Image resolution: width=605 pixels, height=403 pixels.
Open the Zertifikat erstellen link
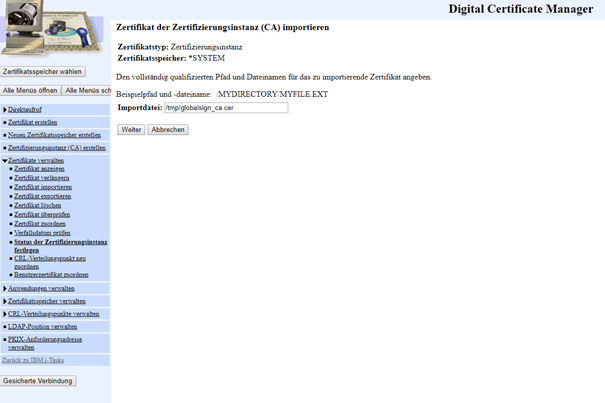coord(34,121)
